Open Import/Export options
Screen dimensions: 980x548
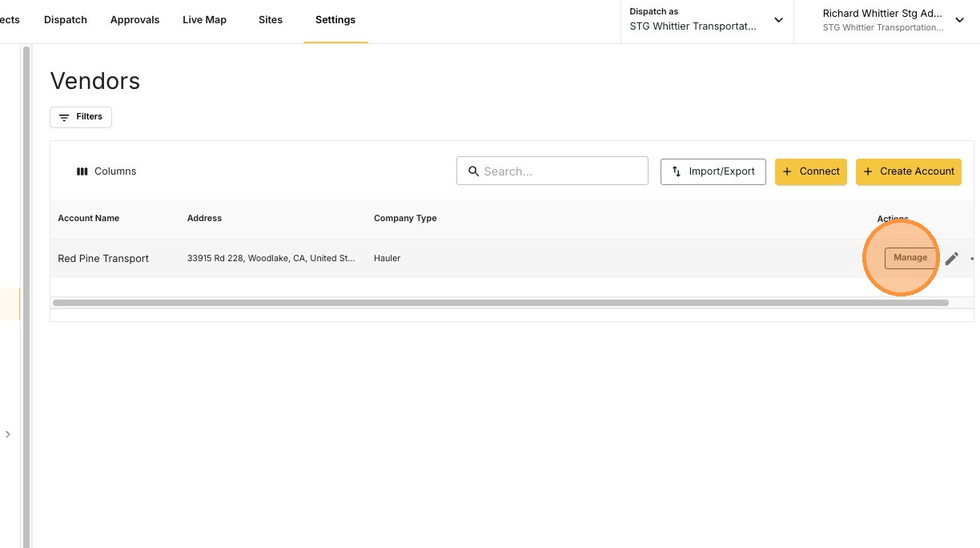coord(713,171)
